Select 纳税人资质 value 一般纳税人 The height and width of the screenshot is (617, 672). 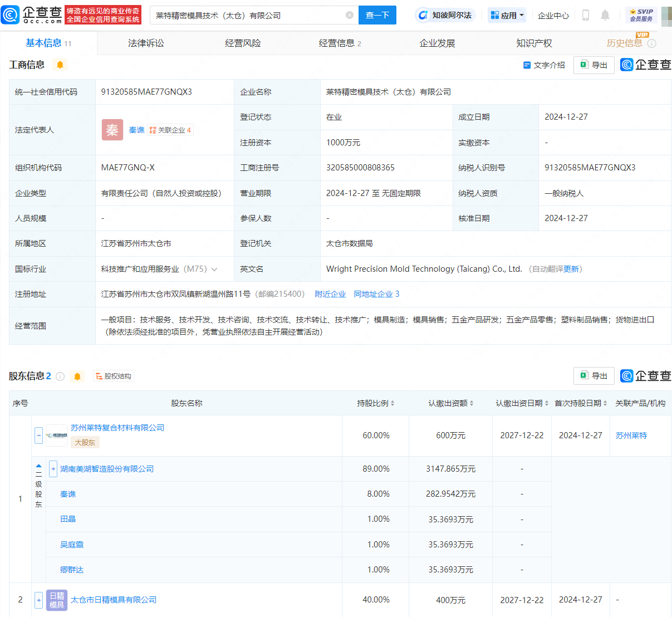point(564,193)
